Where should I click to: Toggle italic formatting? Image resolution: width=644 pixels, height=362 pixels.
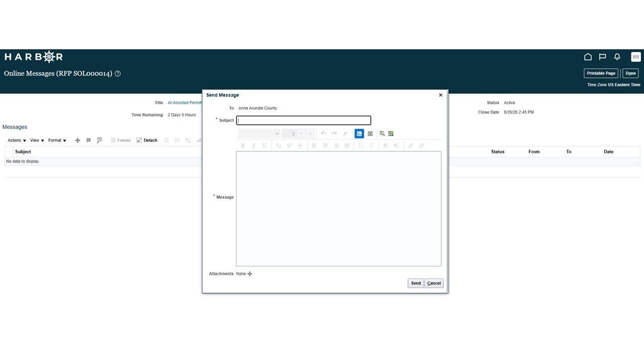(254, 145)
